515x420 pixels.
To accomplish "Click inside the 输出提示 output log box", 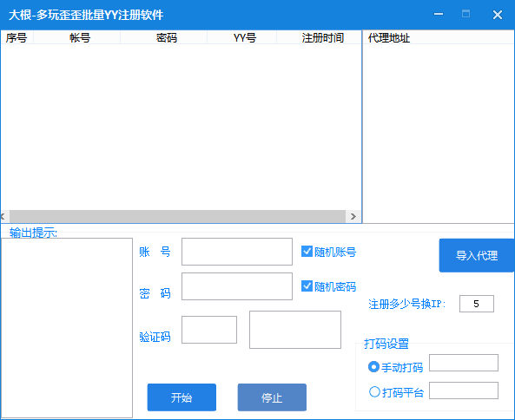I will (67, 328).
